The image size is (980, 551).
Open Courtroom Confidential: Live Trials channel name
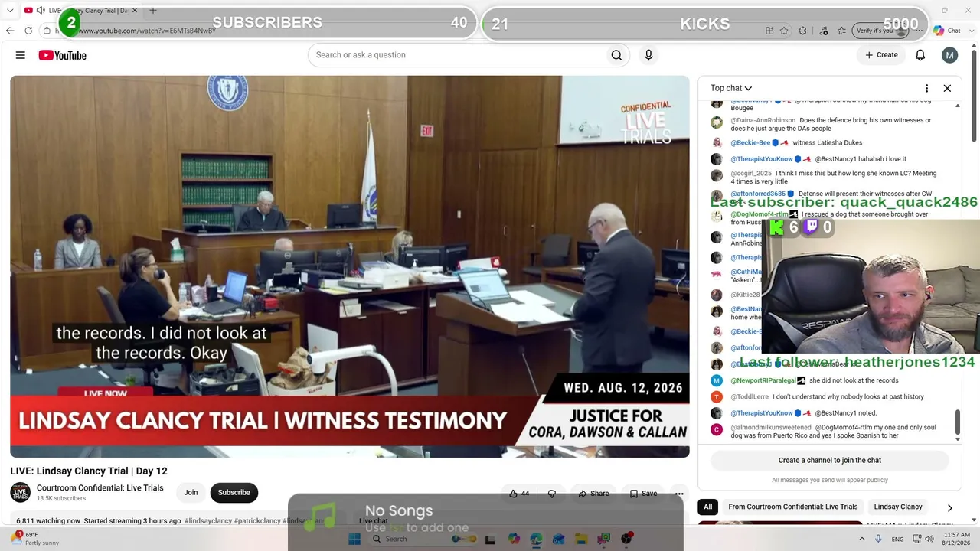tap(100, 488)
